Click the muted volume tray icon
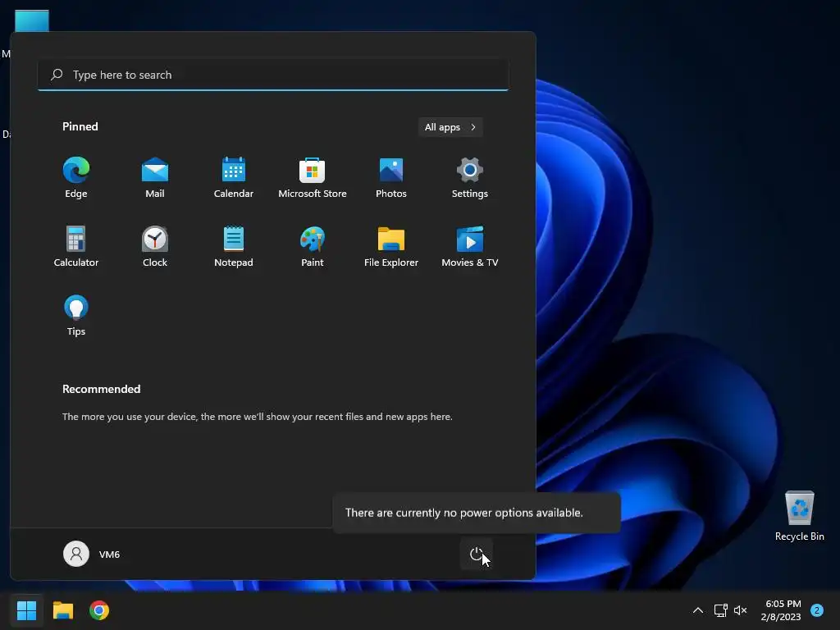The height and width of the screenshot is (630, 840). tap(741, 610)
